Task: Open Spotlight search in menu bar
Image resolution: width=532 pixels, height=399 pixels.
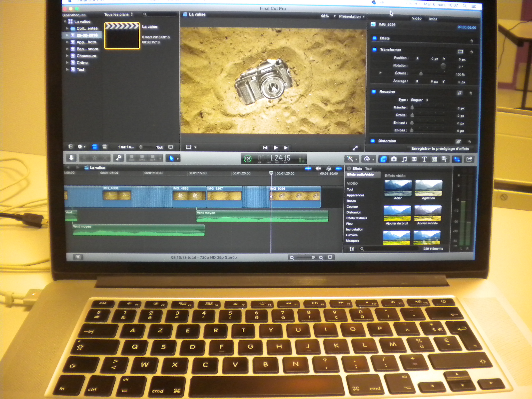Action: 464,6
